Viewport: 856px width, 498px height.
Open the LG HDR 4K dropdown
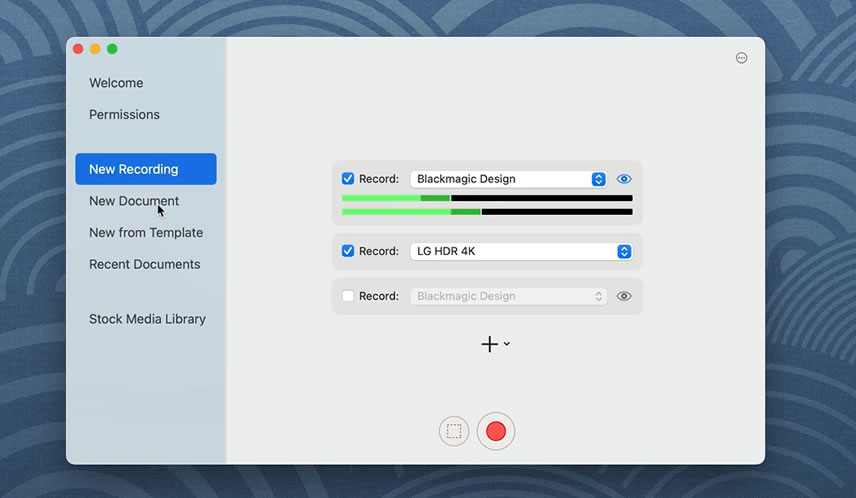point(520,251)
